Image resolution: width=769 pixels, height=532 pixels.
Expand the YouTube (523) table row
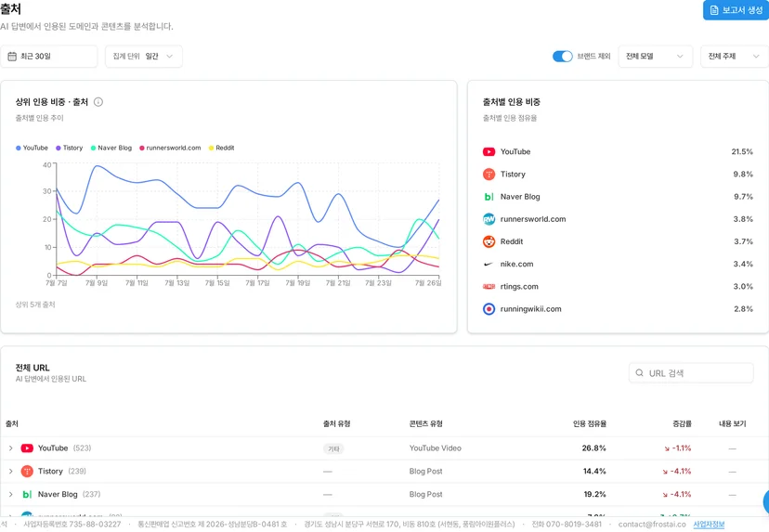[x=11, y=448]
